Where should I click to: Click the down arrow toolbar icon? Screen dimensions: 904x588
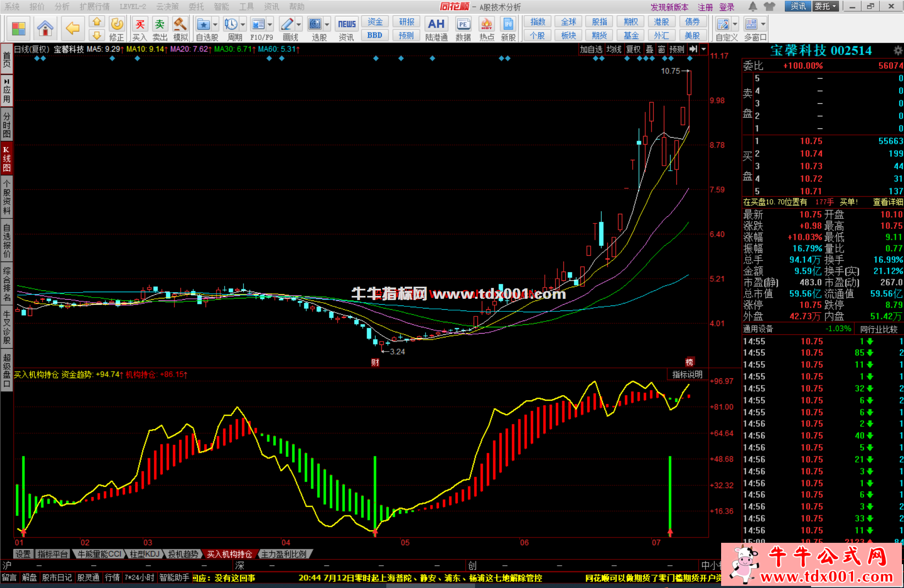click(x=97, y=35)
